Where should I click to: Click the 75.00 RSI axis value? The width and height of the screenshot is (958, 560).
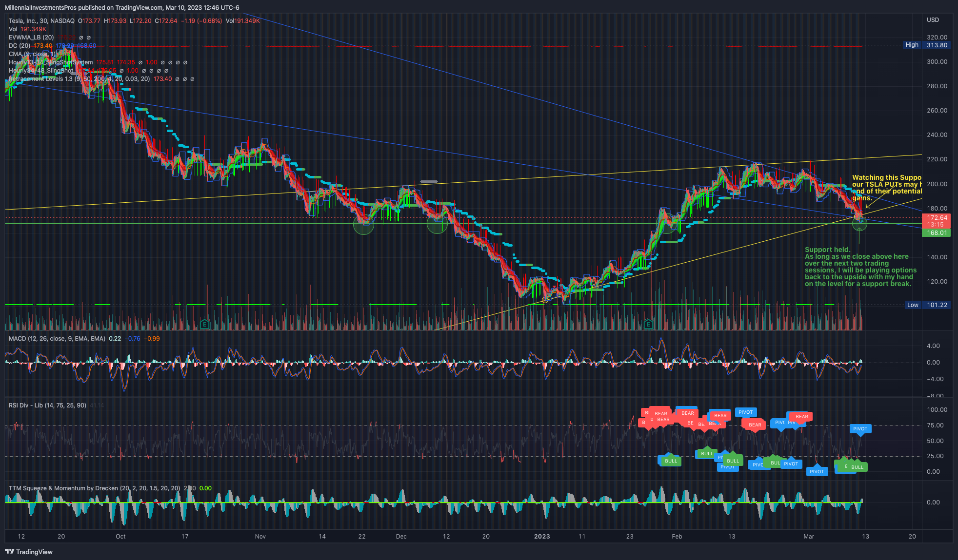[935, 425]
